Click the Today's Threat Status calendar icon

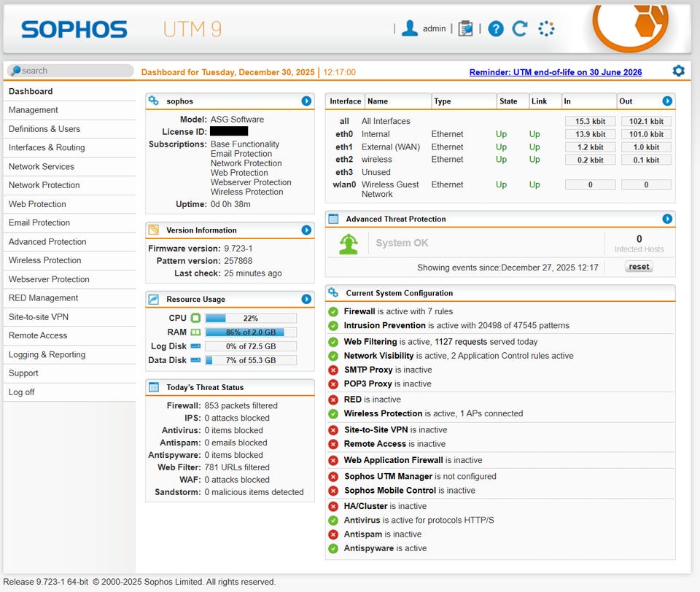(x=154, y=387)
